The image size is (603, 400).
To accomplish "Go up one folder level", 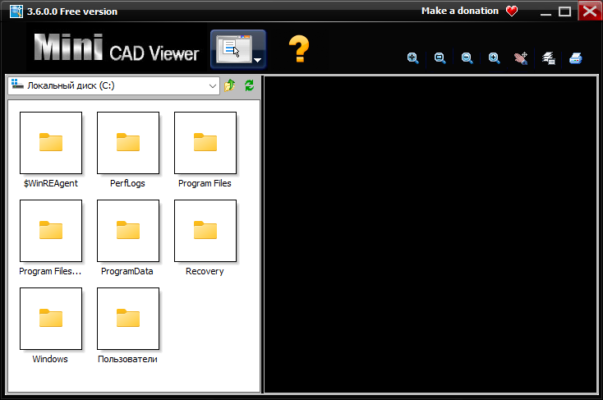I will pyautogui.click(x=230, y=85).
